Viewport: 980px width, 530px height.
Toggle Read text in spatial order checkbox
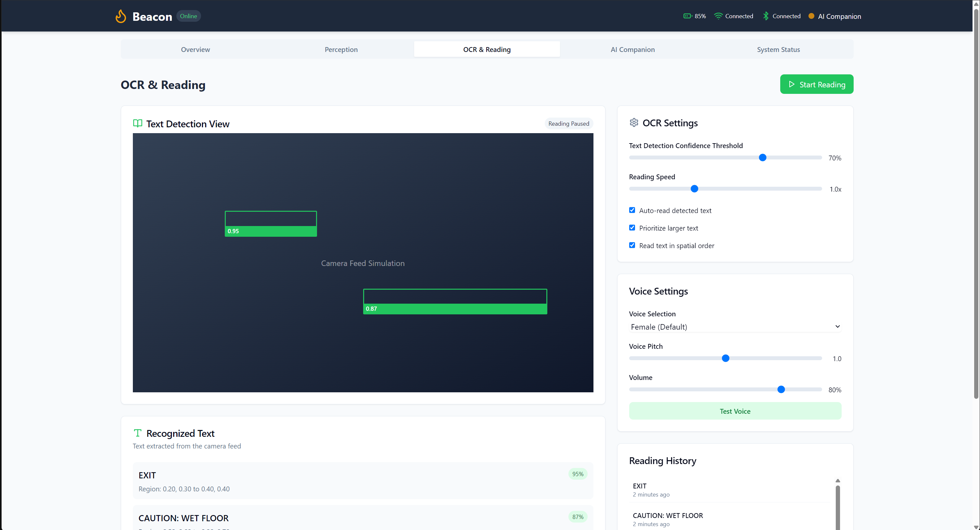[x=632, y=245]
